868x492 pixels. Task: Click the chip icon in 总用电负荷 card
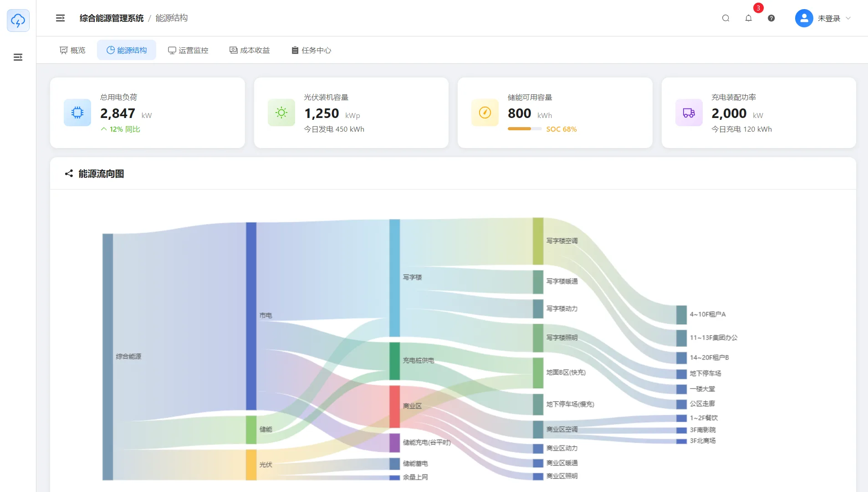point(77,113)
